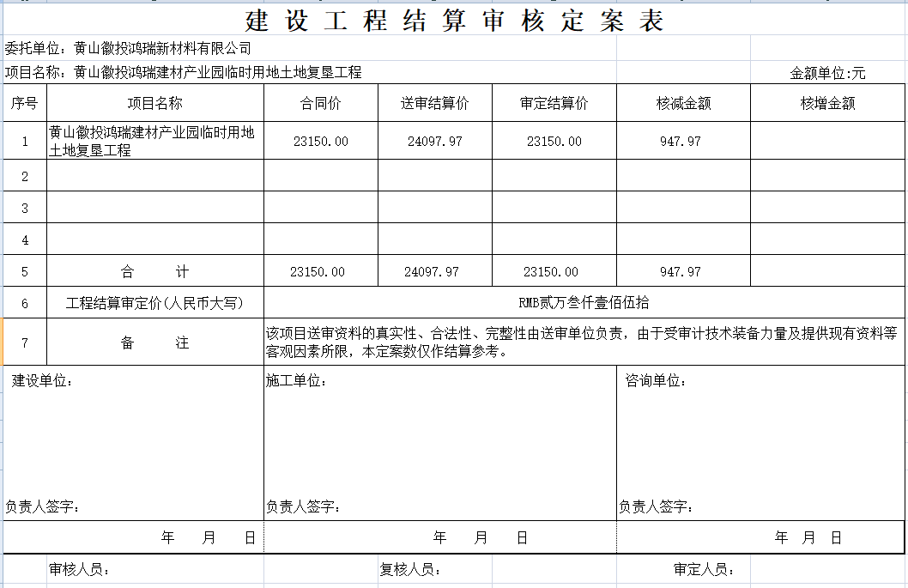Select the 金额单位:元 cell

(827, 73)
